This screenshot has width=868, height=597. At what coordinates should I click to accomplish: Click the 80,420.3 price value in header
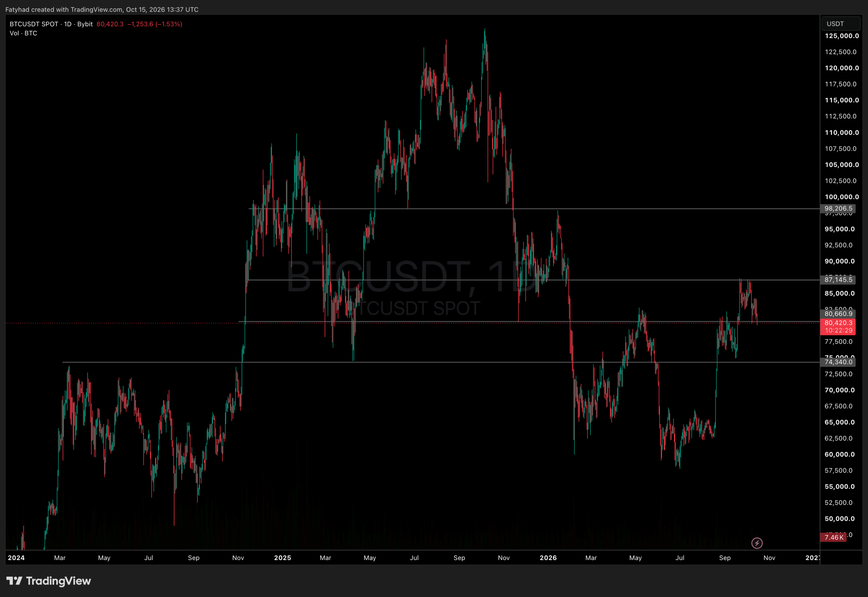[110, 24]
